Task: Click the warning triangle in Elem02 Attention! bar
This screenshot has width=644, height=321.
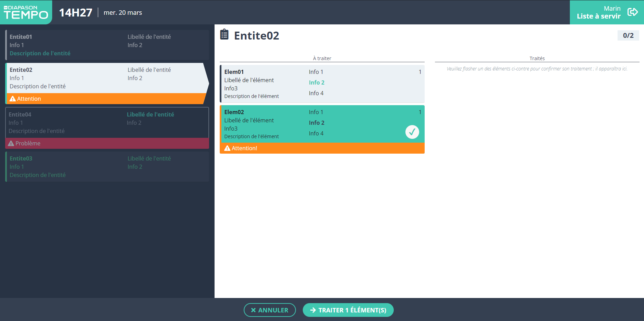Action: click(x=227, y=148)
